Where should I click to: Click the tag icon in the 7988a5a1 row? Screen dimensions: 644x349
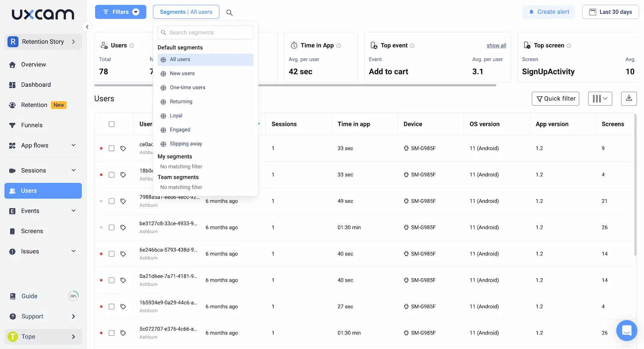click(x=123, y=201)
